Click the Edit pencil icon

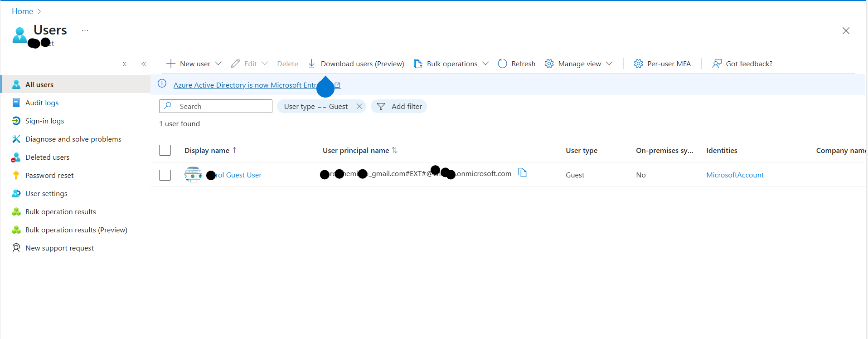[235, 64]
